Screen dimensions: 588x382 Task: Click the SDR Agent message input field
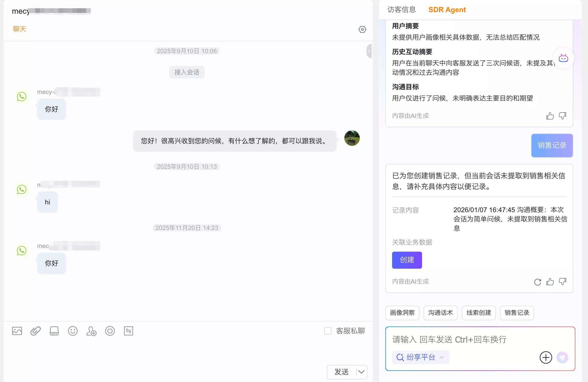[465, 339]
